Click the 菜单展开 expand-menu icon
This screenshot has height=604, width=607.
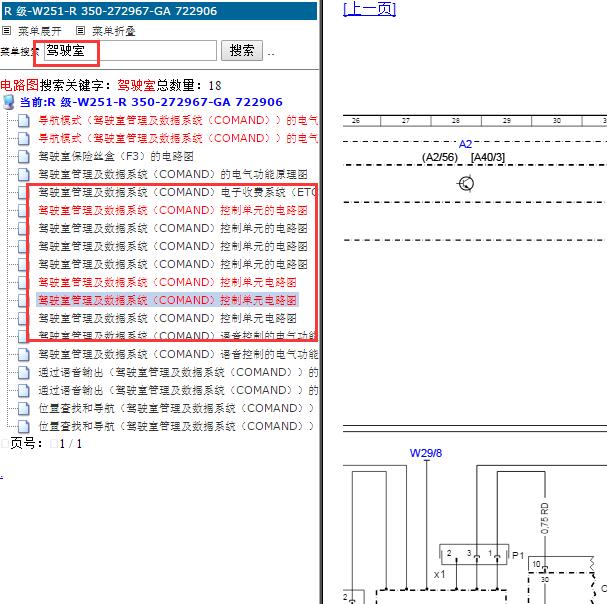point(7,31)
